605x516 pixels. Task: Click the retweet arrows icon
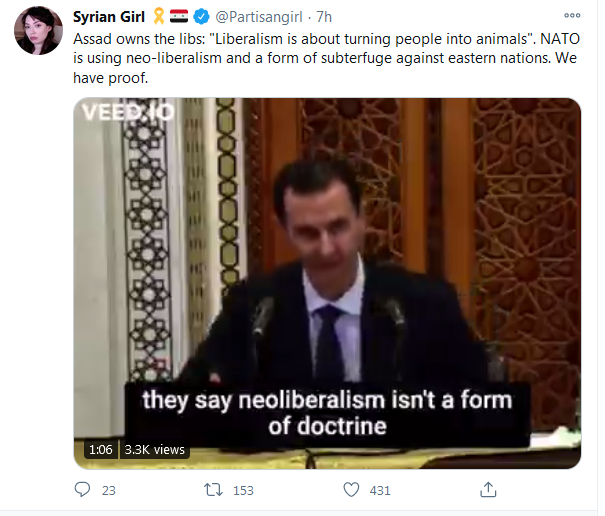coord(213,490)
